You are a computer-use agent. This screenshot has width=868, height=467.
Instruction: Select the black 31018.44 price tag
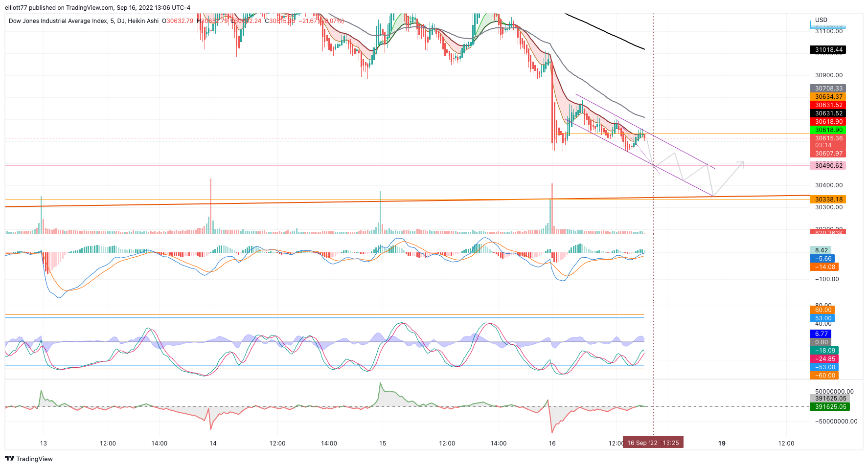pyautogui.click(x=828, y=50)
